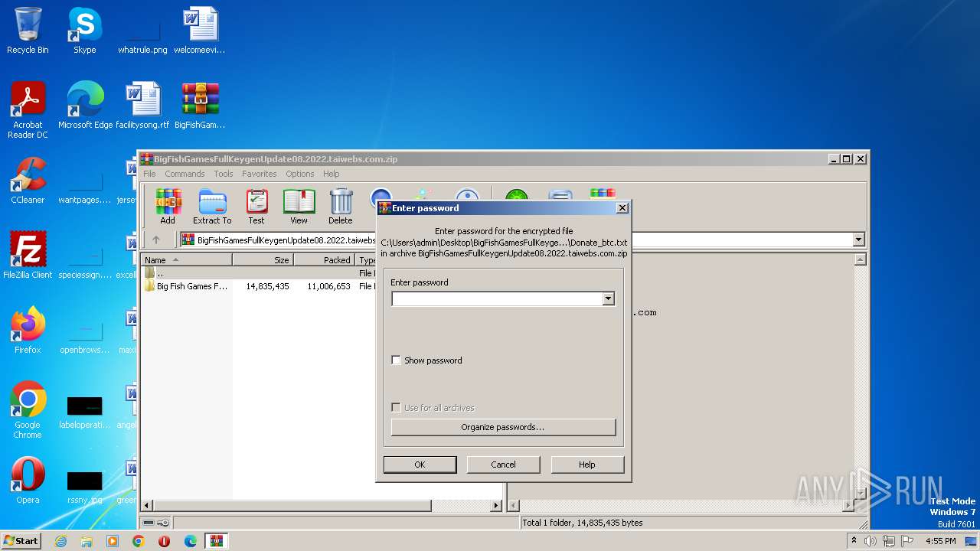Select labeloperati... desktop file
This screenshot has width=980, height=551.
84,411
